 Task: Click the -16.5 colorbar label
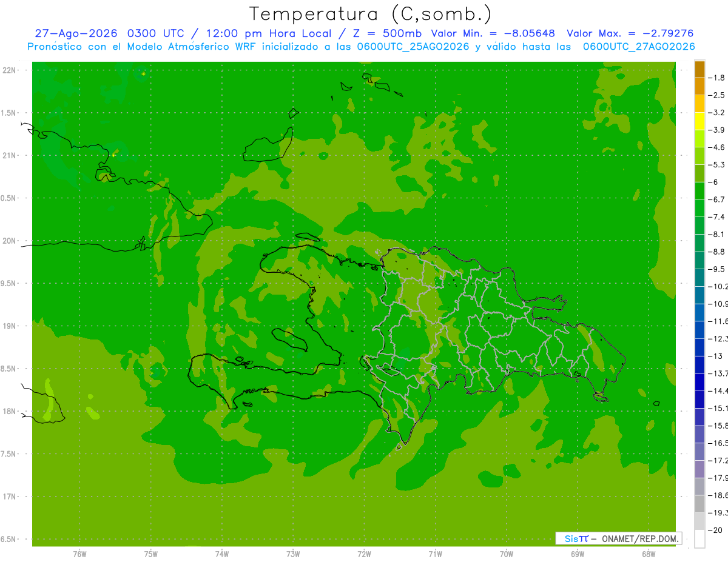718,443
